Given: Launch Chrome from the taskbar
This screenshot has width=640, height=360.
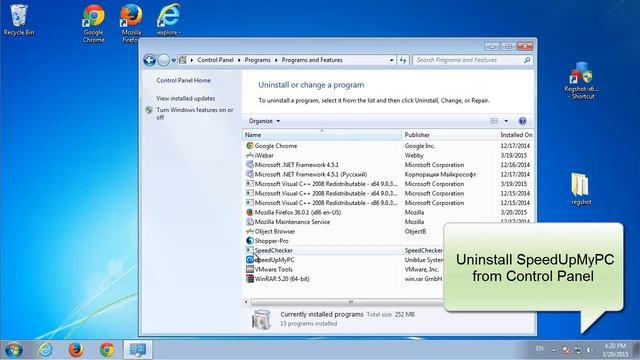Looking at the screenshot, I should click(x=107, y=350).
